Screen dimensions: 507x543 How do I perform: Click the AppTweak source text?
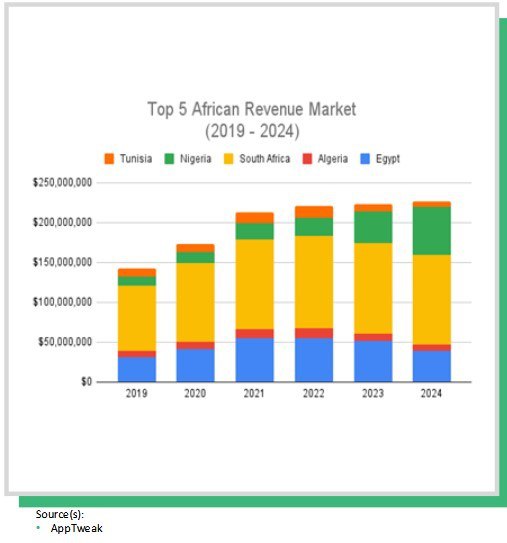pos(77,528)
